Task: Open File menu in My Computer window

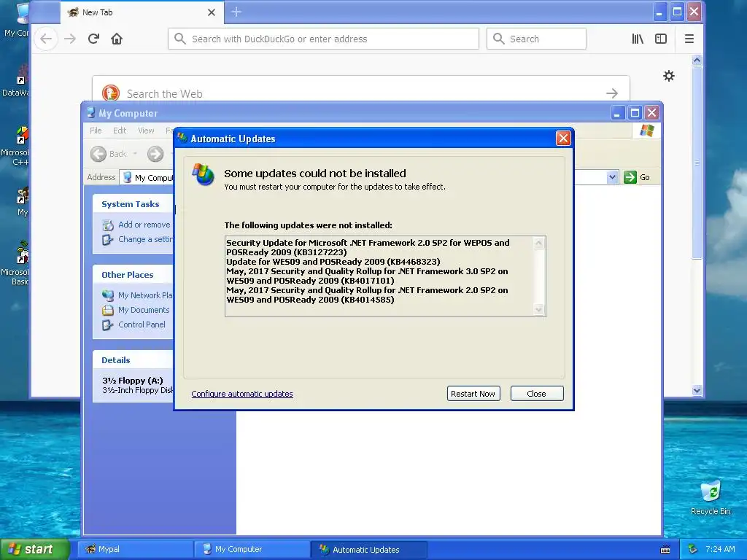Action: 96,131
